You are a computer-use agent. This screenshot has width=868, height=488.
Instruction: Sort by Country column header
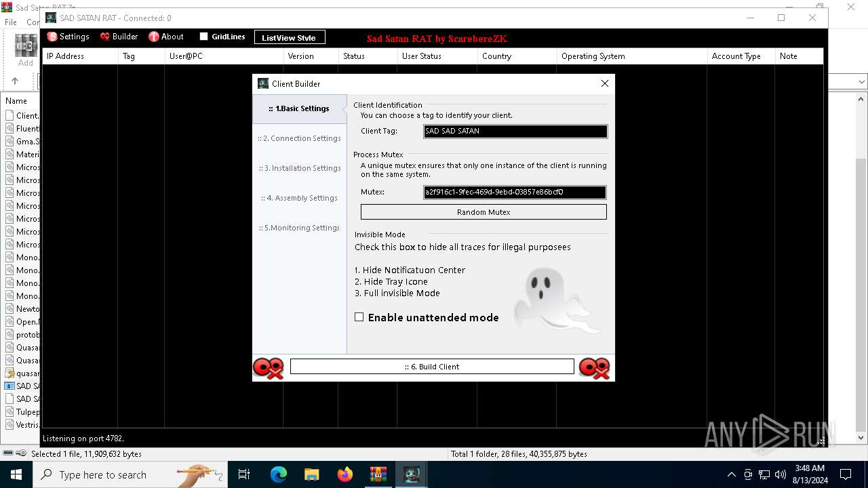click(x=517, y=56)
